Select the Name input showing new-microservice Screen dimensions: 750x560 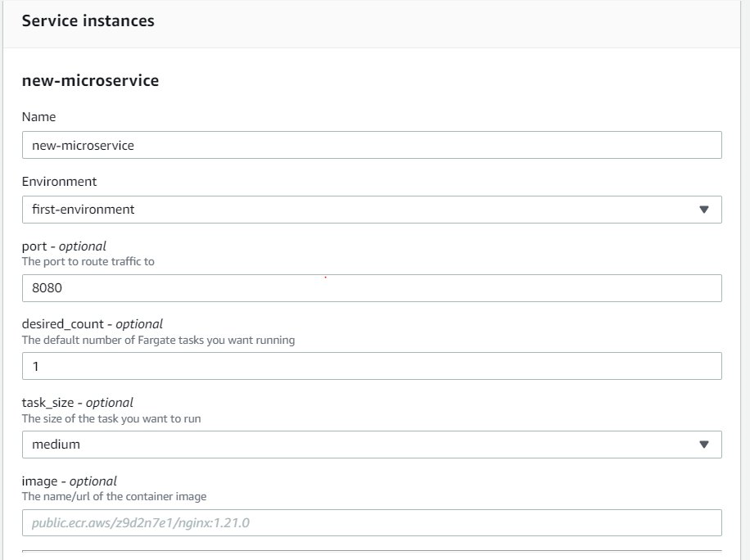coord(372,144)
